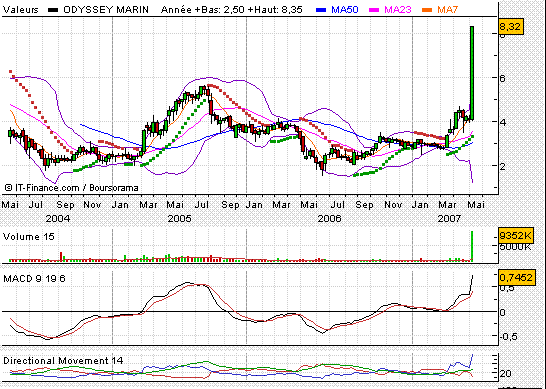Click the 0,7452 MACD value box

click(516, 278)
